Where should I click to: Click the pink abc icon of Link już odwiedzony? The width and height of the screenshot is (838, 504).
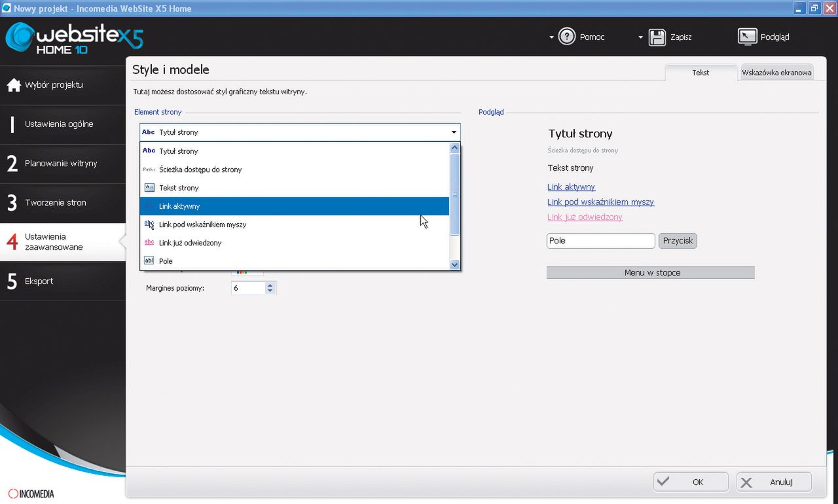149,243
